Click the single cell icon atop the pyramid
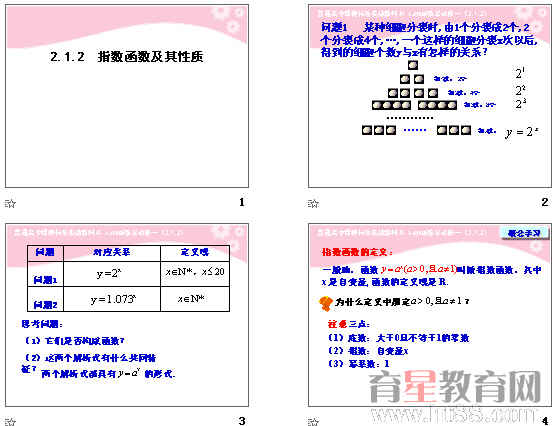The width and height of the screenshot is (556, 426). (413, 65)
